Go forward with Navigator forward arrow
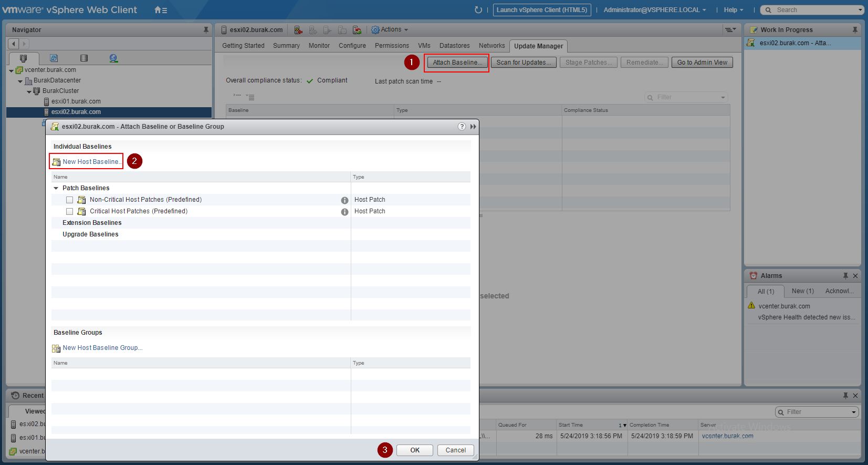Screen dimensions: 868x465 pyautogui.click(x=24, y=44)
